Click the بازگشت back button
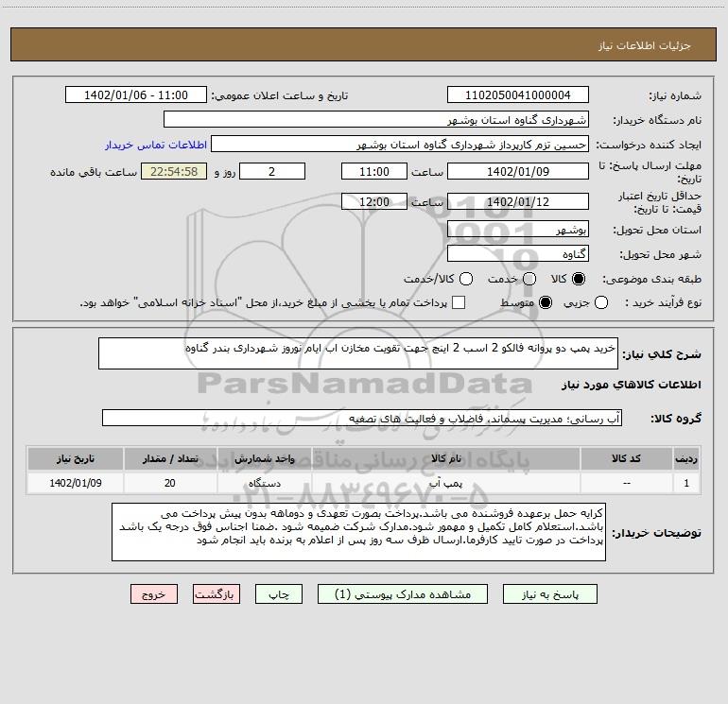This screenshot has height=704, width=728. 217,594
